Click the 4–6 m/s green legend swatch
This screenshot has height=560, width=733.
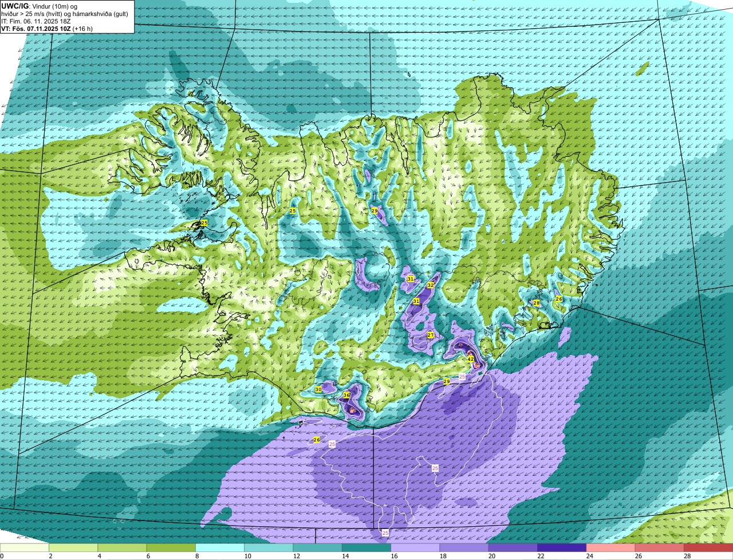[122, 548]
